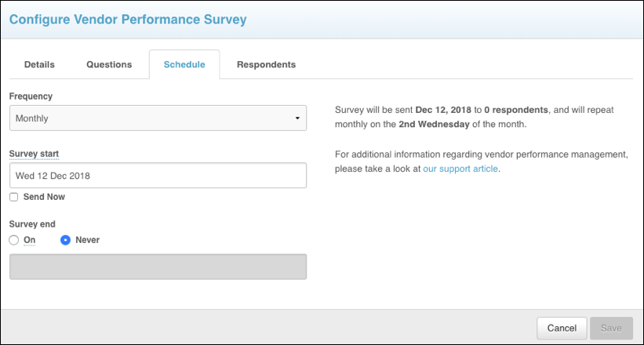Viewport: 644px width, 345px height.
Task: Select the On radio button
Action: pyautogui.click(x=13, y=240)
